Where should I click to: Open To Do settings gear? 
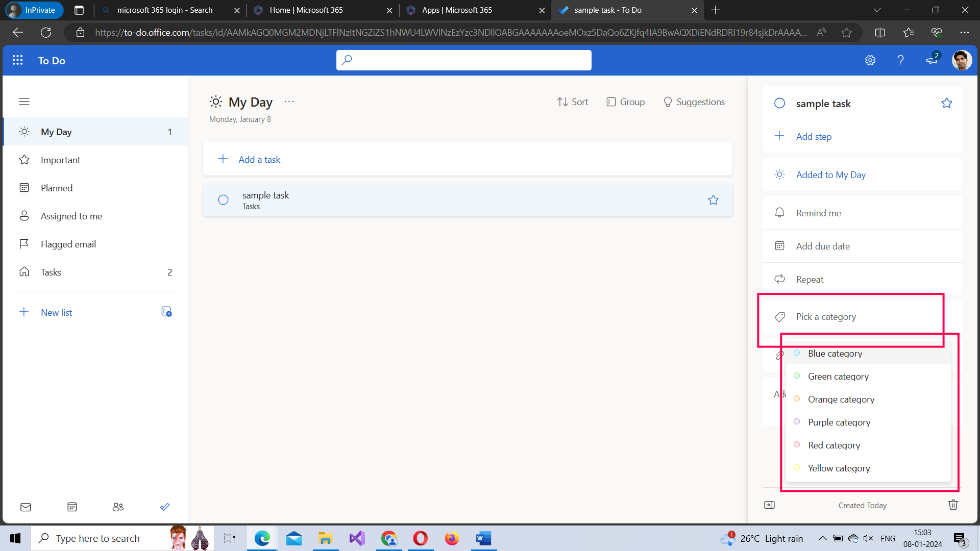click(x=870, y=60)
